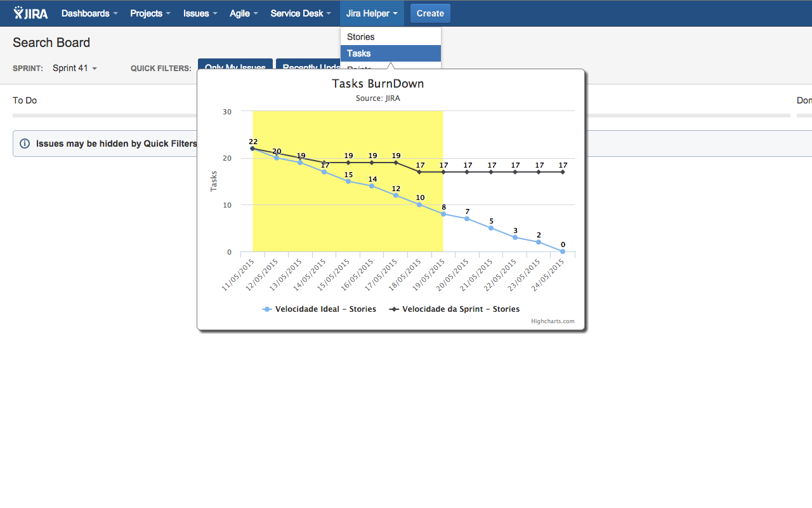Screen dimensions: 812x508
Task: Open the Projects dropdown
Action: coord(150,13)
